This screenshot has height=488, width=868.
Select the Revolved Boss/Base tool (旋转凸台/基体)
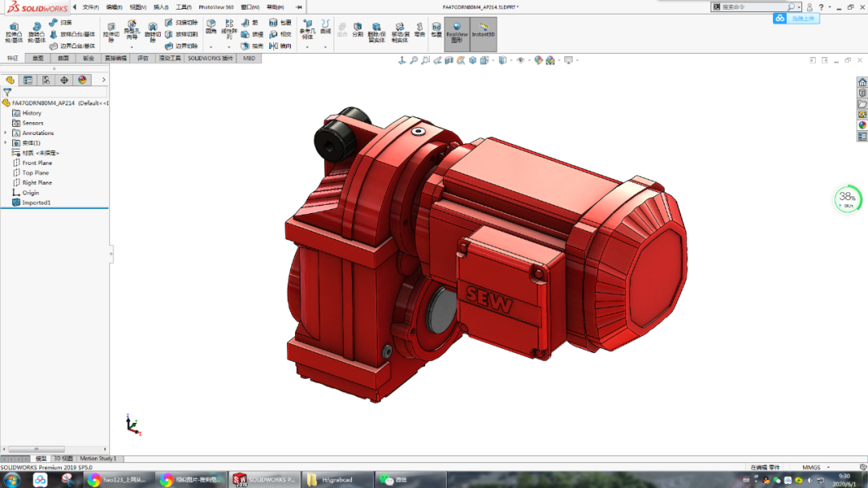click(x=36, y=33)
